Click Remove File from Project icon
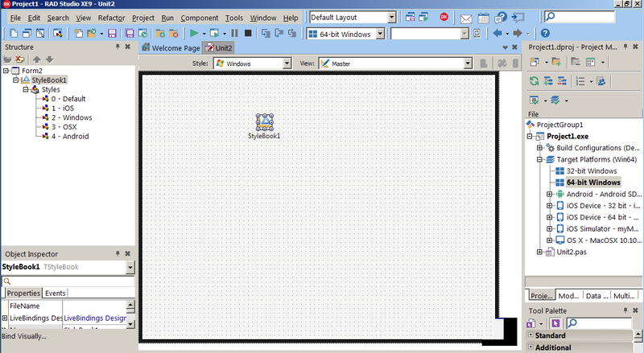Viewport: 644px width, 353px height. (x=173, y=33)
